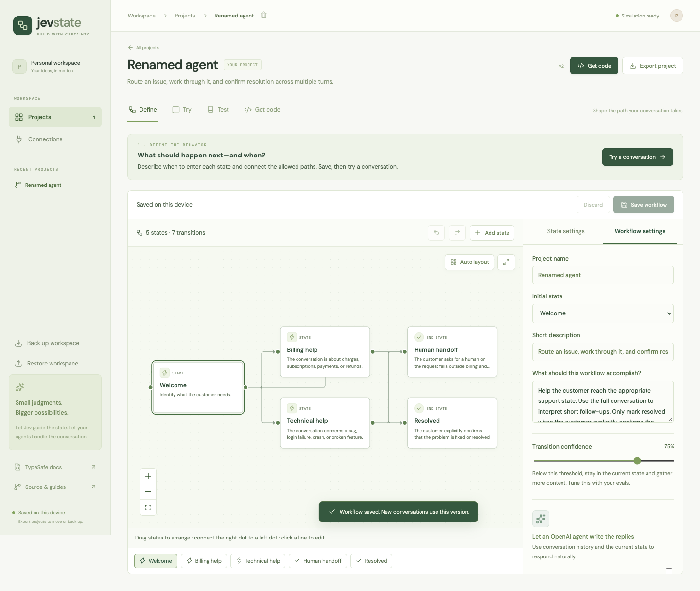Adjust the Transition confidence slider handle
Viewport: 700px width, 591px height.
point(637,461)
